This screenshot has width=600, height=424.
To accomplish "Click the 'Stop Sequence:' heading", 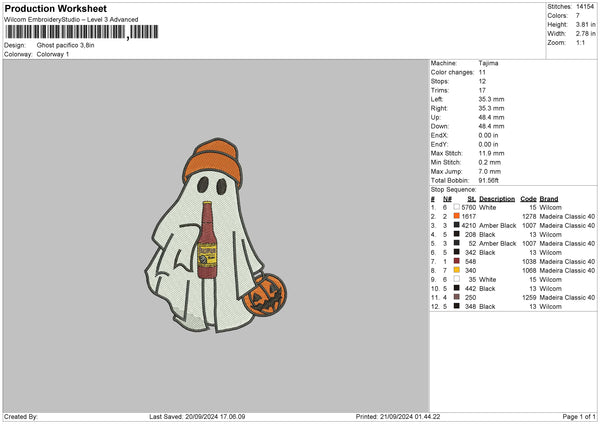I will 453,190.
